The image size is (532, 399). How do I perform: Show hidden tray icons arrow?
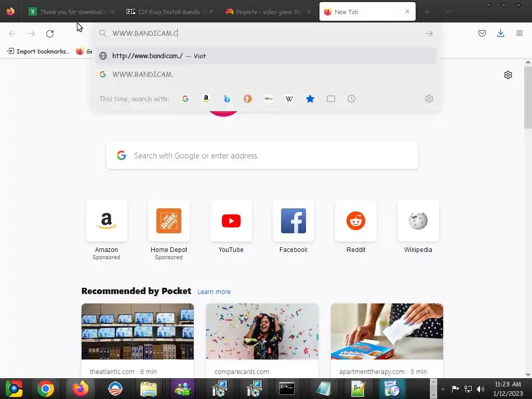pos(443,389)
